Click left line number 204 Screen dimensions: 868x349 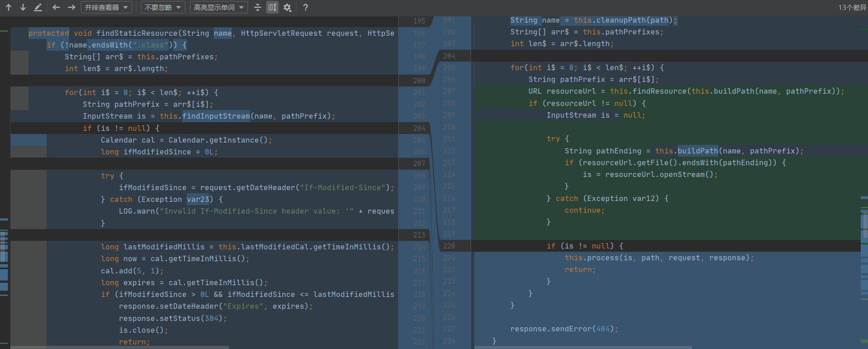(x=419, y=128)
